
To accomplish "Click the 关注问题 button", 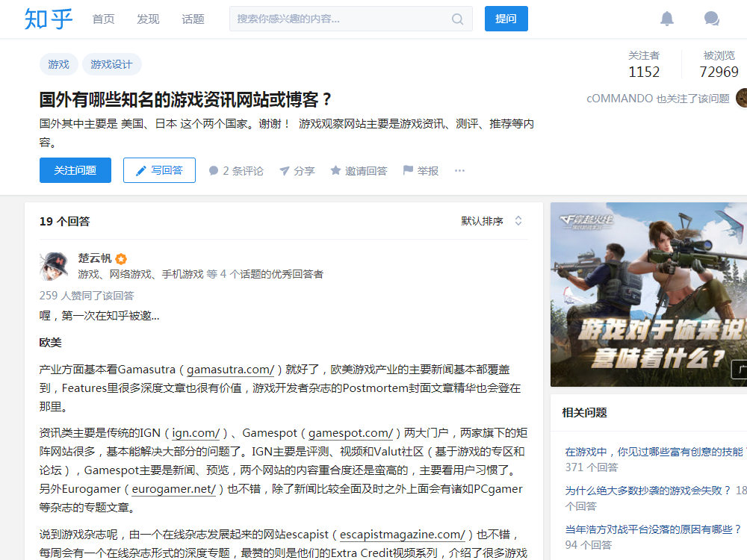I will [75, 170].
